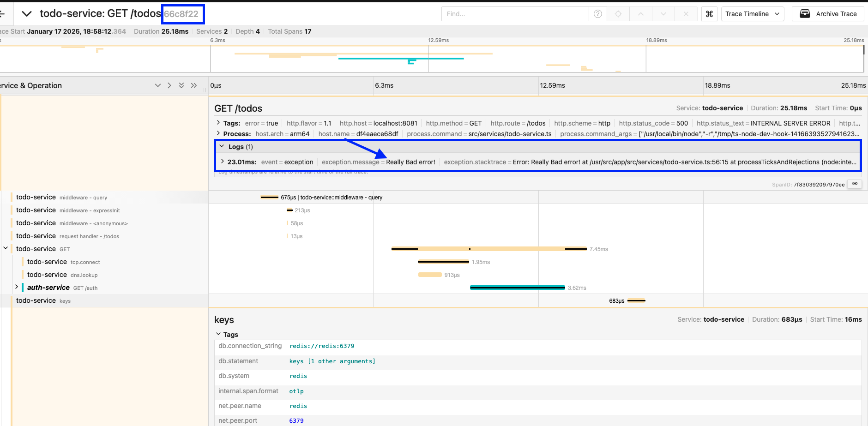Click the search help question mark icon

click(597, 14)
